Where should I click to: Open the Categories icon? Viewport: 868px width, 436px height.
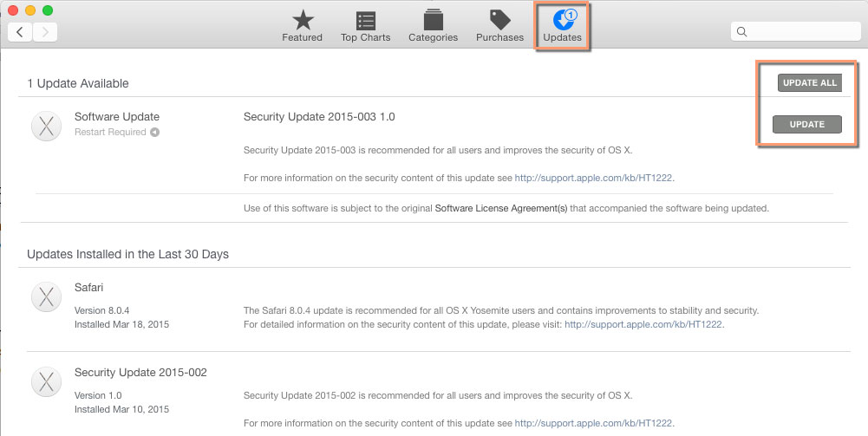tap(433, 21)
